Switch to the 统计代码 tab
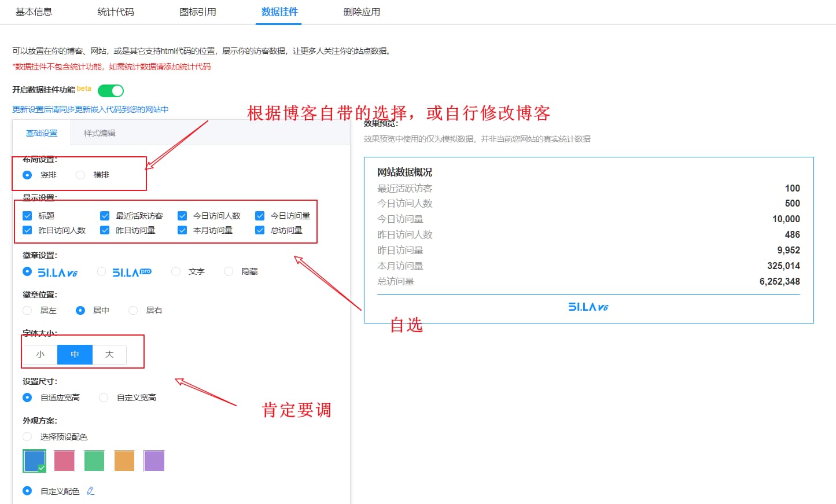The height and width of the screenshot is (504, 836). click(116, 12)
